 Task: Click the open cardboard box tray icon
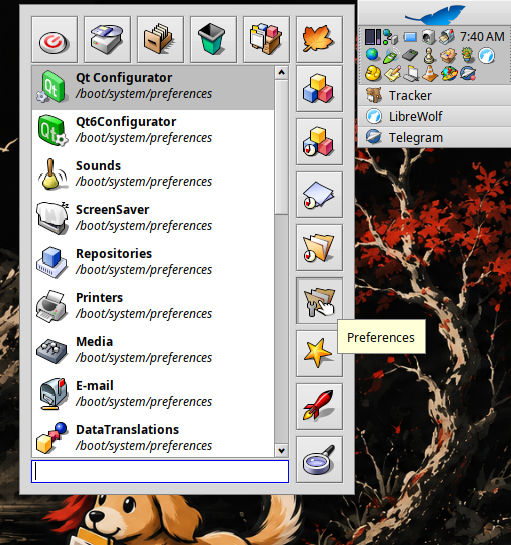click(x=448, y=56)
